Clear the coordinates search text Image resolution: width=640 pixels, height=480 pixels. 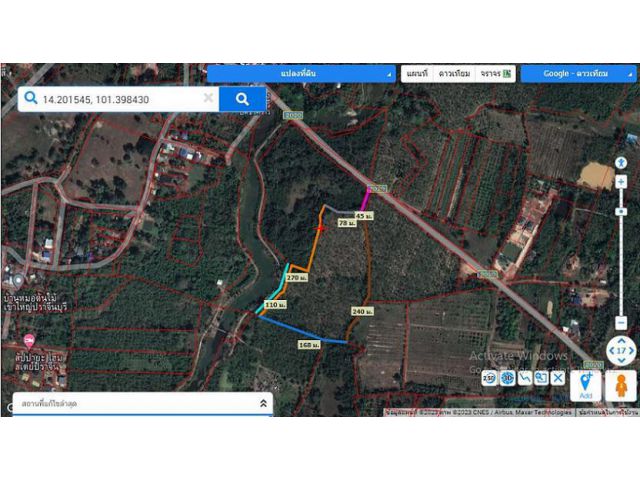208,98
